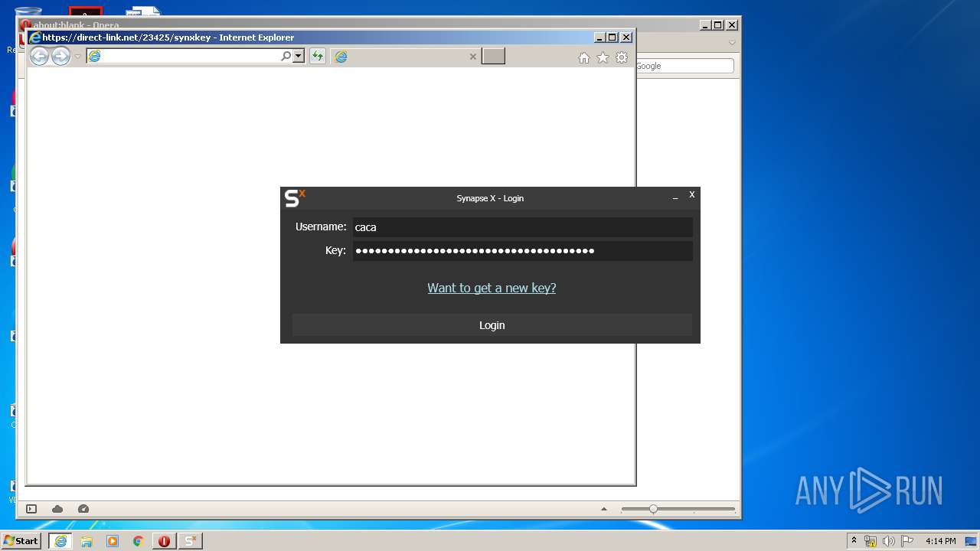Maximize the Internet Explorer window

[612, 37]
